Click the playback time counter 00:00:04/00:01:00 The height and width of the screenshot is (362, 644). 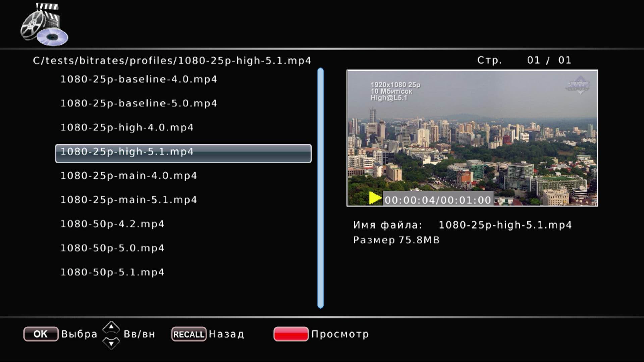click(x=438, y=200)
